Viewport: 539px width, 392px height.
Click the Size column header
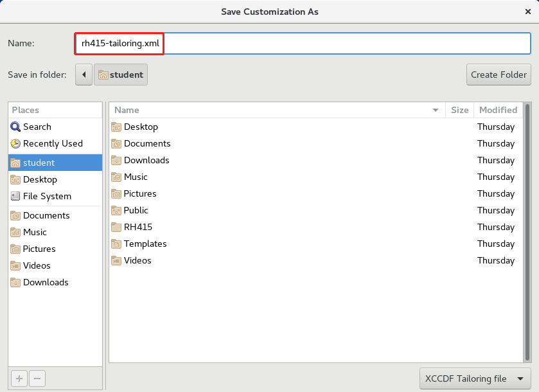point(459,110)
